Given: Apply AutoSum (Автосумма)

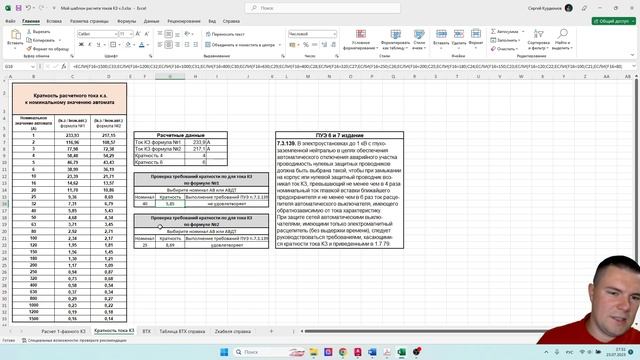Looking at the screenshot, I should point(505,31).
